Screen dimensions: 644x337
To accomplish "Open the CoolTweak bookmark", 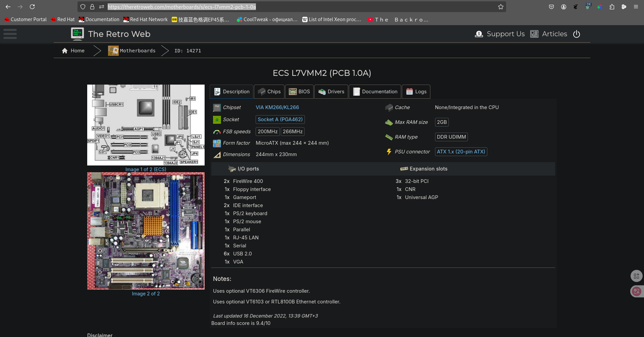I will point(267,19).
